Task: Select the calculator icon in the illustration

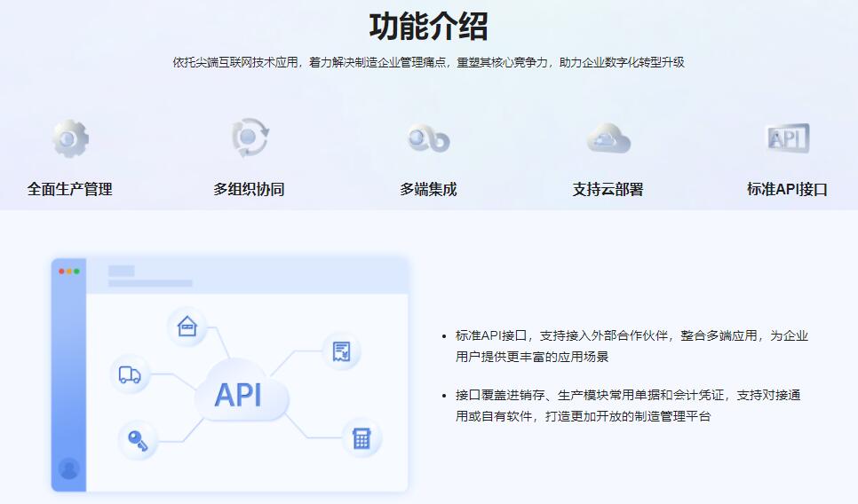Action: [361, 438]
